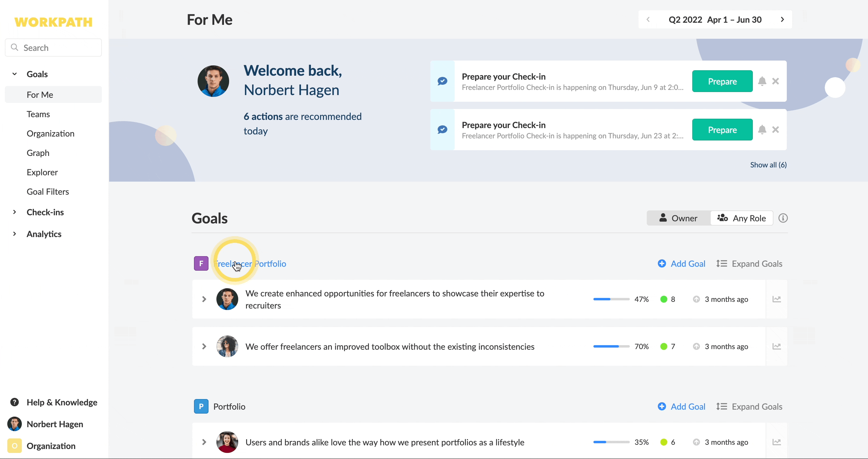The height and width of the screenshot is (459, 868).
Task: Prepare the Jun 9 check-in
Action: pos(722,81)
